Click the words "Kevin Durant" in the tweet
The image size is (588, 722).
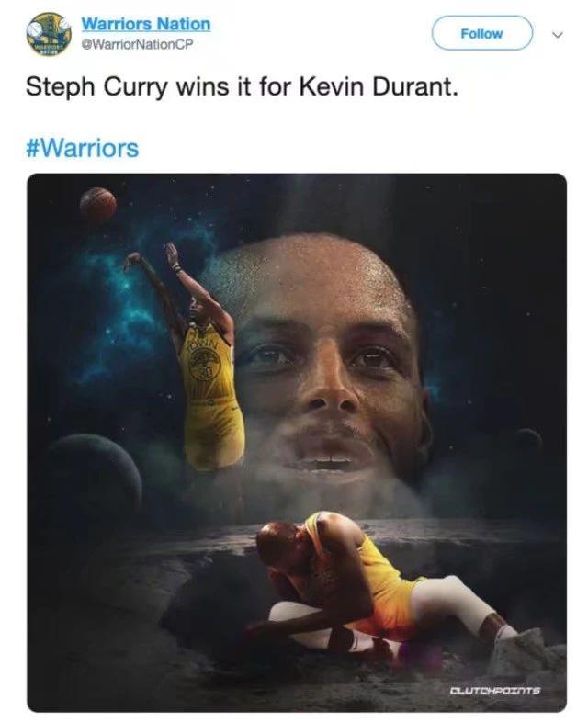click(x=379, y=86)
